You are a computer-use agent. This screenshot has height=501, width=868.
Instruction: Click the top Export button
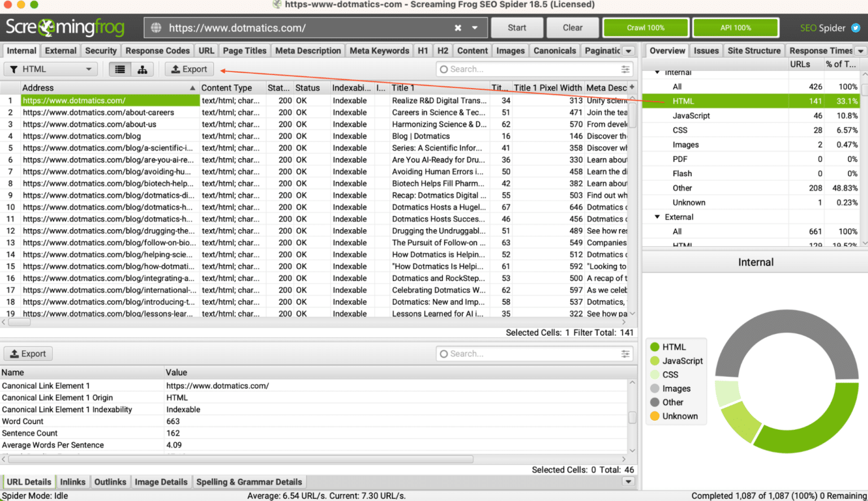pyautogui.click(x=189, y=69)
